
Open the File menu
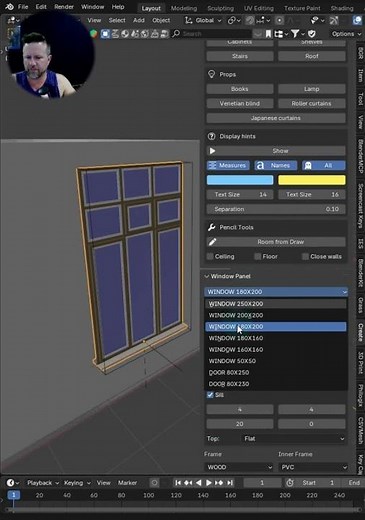(x=23, y=7)
